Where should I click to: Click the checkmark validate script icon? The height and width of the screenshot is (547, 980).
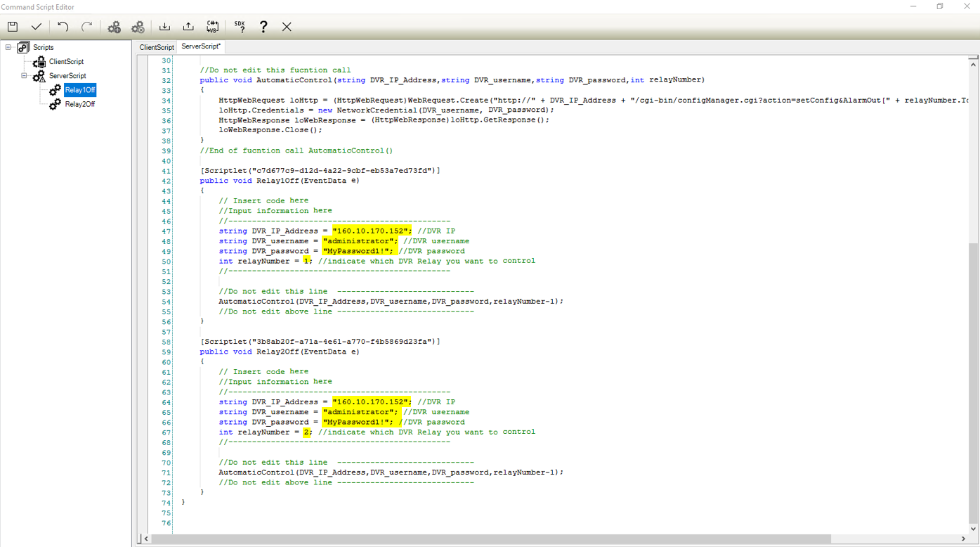37,27
